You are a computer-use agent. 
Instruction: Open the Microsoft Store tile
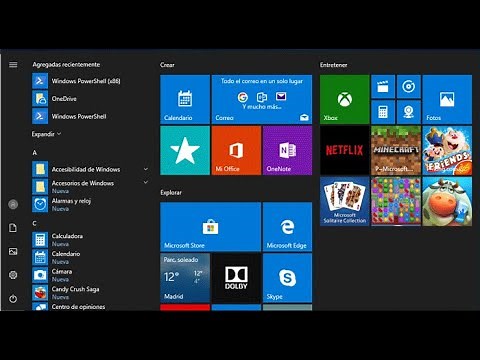[x=211, y=227]
